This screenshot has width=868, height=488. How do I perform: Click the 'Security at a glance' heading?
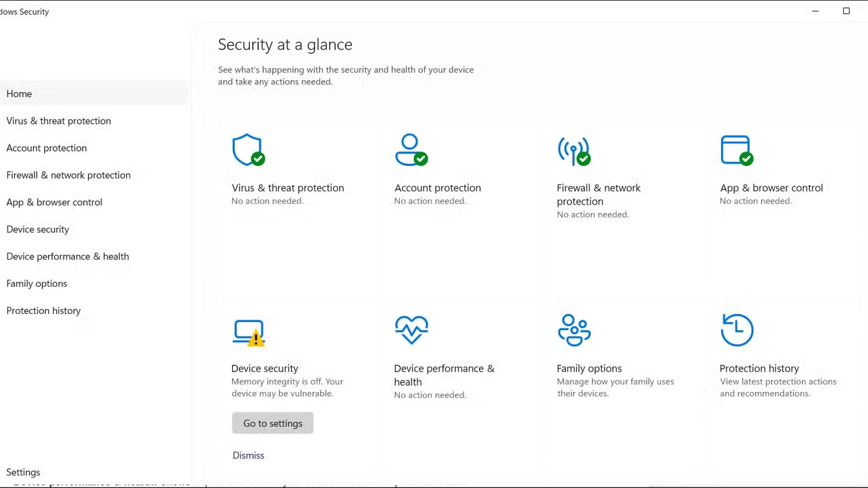pos(285,45)
